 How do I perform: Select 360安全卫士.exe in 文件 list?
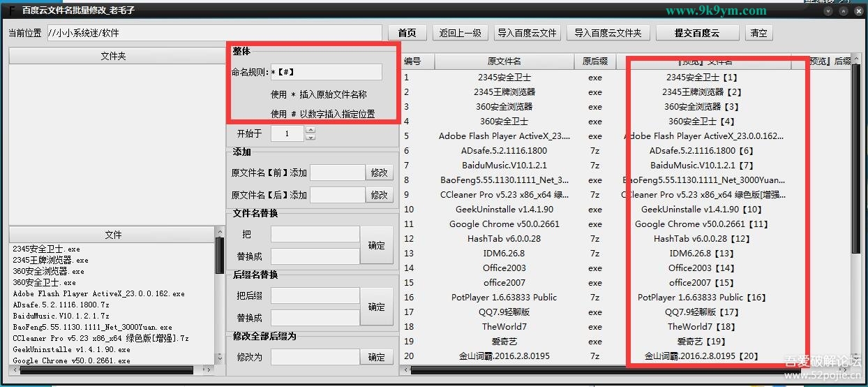point(44,282)
